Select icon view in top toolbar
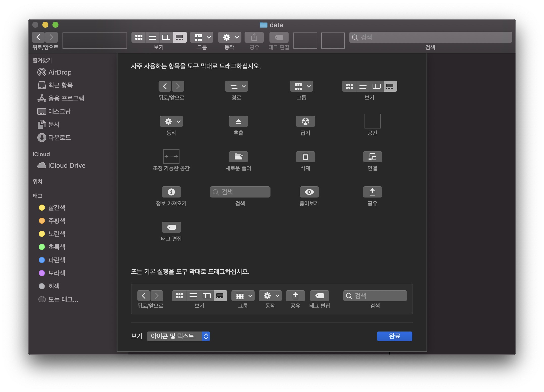The height and width of the screenshot is (392, 544). coord(139,38)
